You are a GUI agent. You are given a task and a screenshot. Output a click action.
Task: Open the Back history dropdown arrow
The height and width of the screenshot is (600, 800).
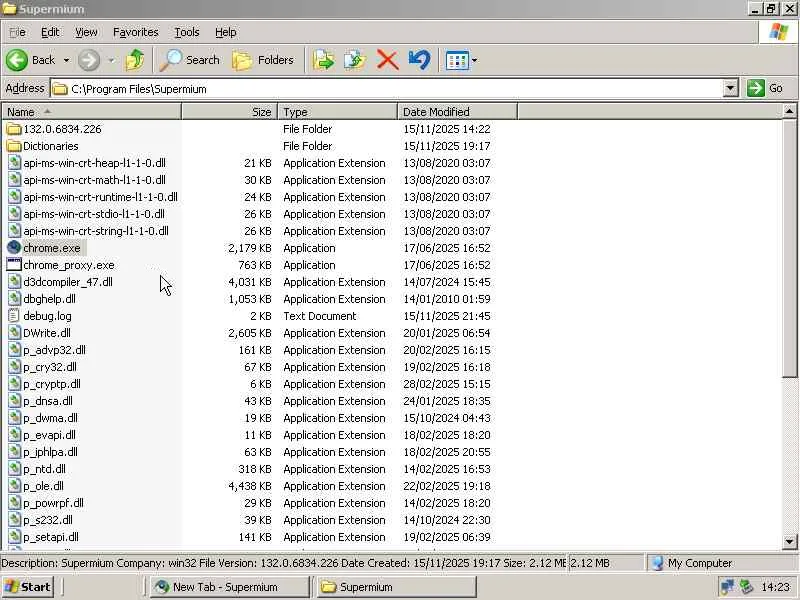66,60
